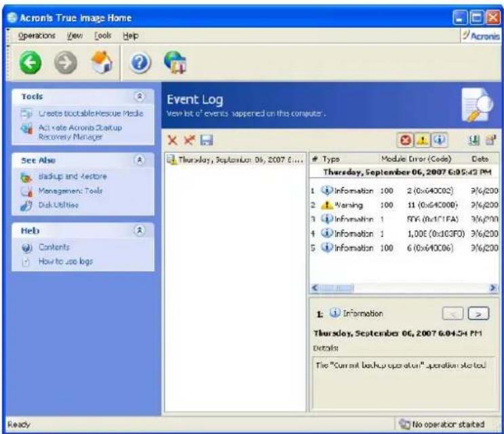Screen dimensions: 504x434
Task: Click the Disk Utilities icon
Action: (26, 205)
